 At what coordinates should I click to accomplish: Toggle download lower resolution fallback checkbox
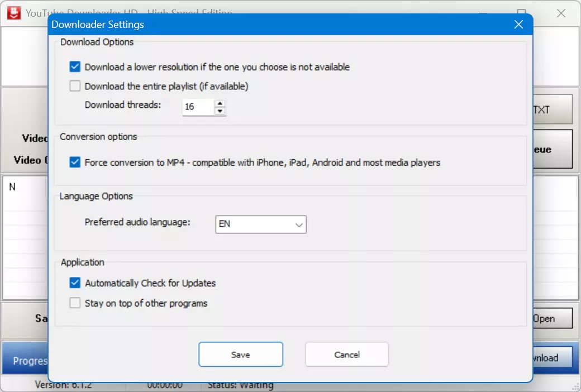[75, 66]
